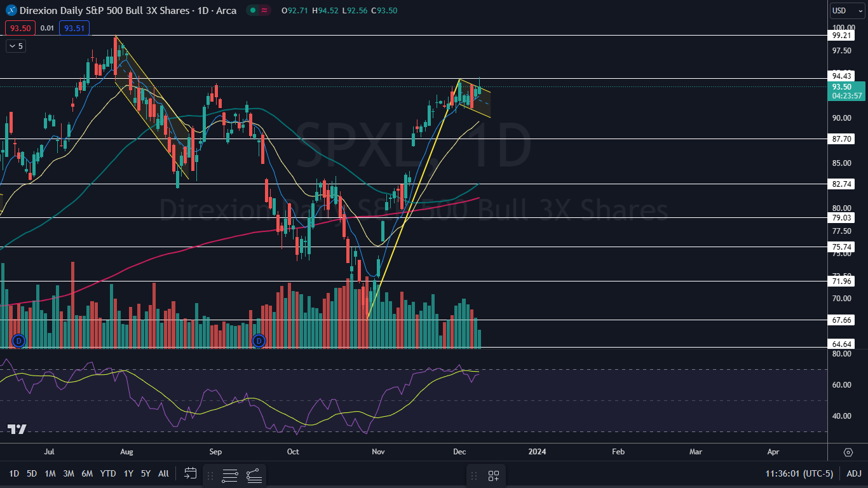The width and height of the screenshot is (868, 488).
Task: Click the horizontal lines drawing tool icon
Action: (230, 475)
